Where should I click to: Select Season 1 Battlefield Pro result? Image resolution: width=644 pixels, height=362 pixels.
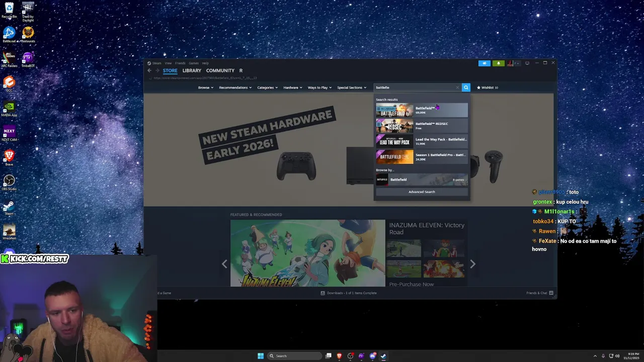[x=422, y=157]
